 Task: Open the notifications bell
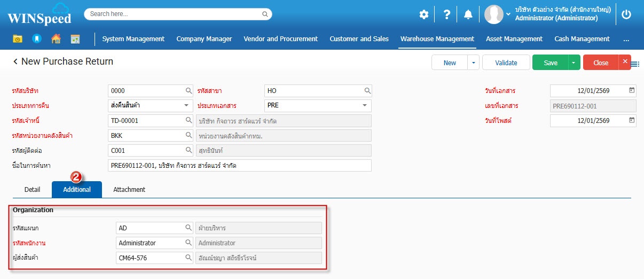(x=468, y=14)
